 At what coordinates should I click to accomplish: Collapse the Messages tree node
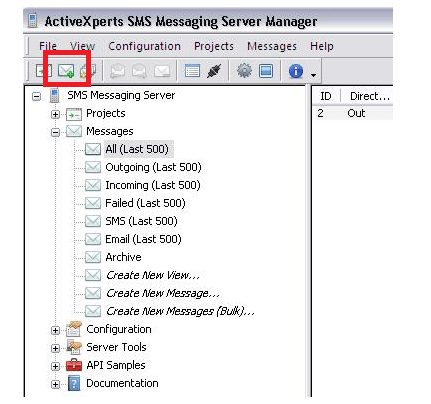pyautogui.click(x=55, y=132)
